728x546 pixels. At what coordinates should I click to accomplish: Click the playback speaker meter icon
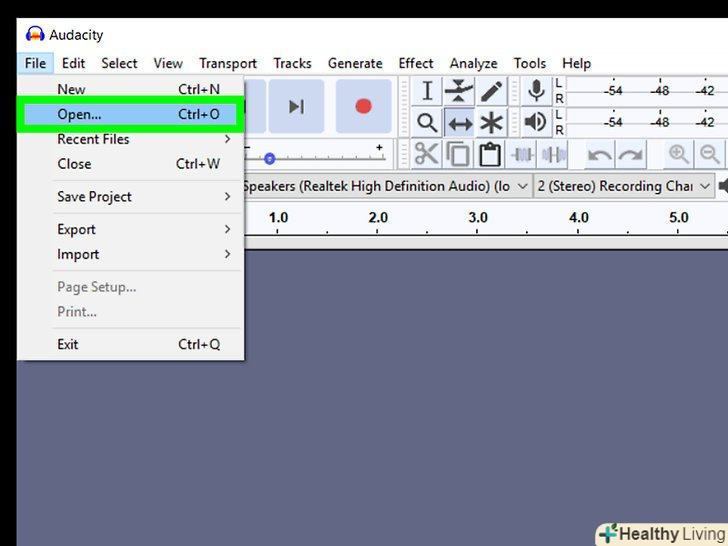click(536, 122)
